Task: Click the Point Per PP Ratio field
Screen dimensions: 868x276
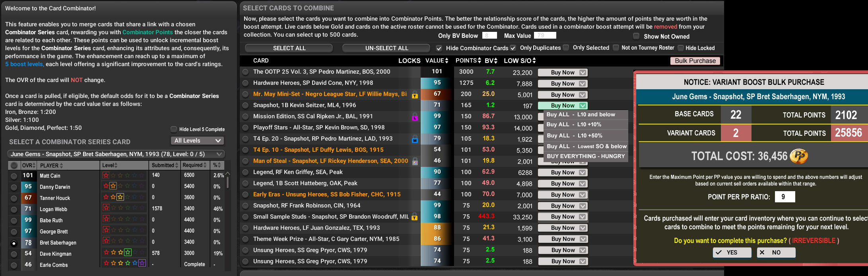Action: click(x=785, y=197)
